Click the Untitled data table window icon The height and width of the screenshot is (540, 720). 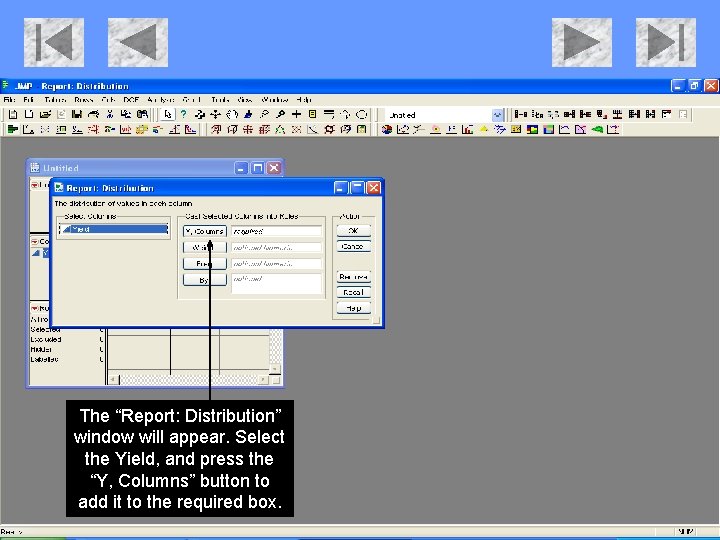click(35, 168)
